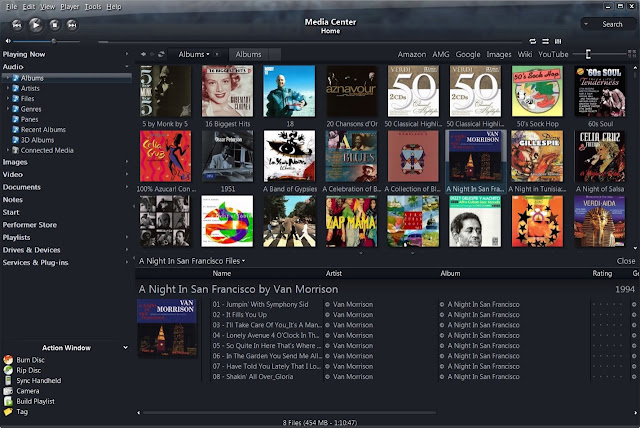Open the Images link
The image size is (640, 428).
499,54
